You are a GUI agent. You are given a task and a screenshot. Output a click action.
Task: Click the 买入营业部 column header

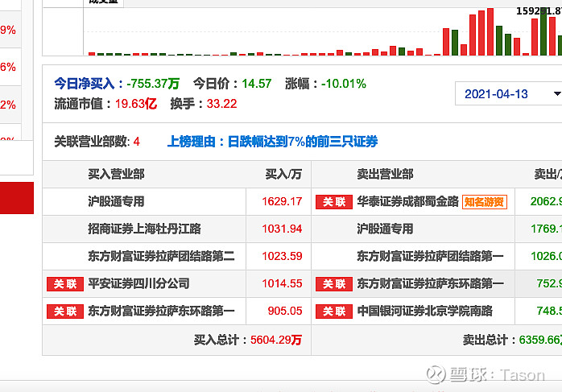pyautogui.click(x=116, y=174)
